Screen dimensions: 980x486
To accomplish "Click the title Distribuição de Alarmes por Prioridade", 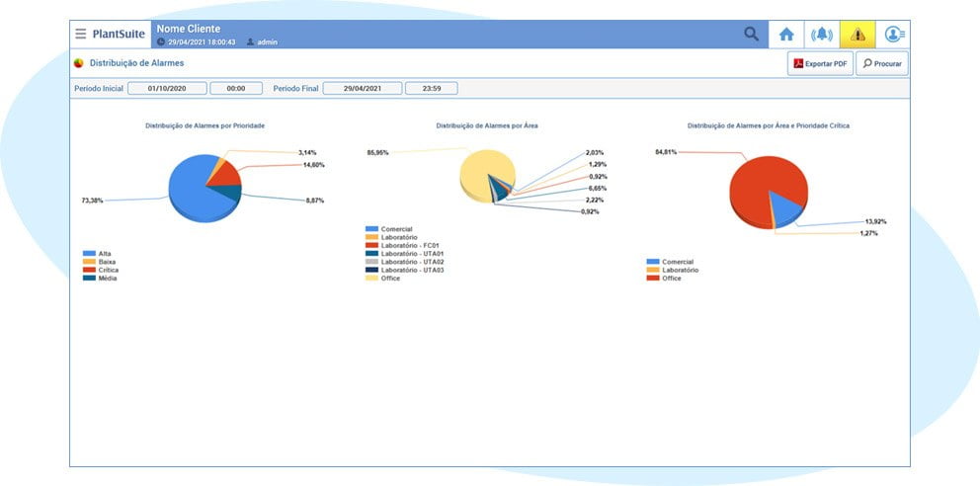I will (205, 125).
